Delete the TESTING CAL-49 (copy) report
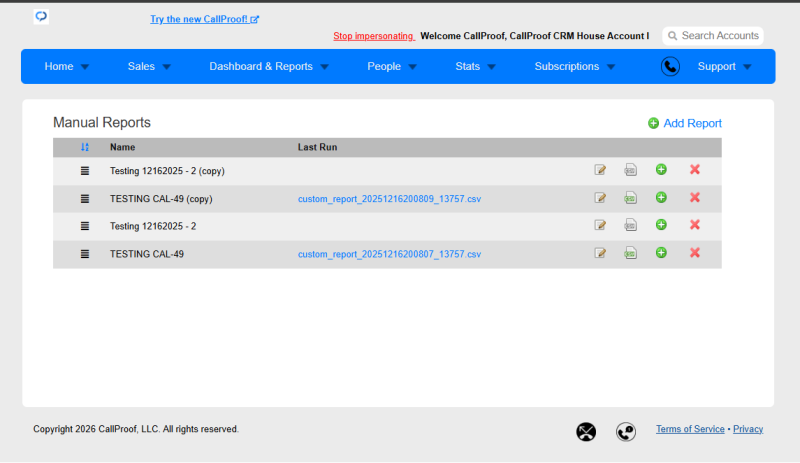This screenshot has width=800, height=463. 695,197
